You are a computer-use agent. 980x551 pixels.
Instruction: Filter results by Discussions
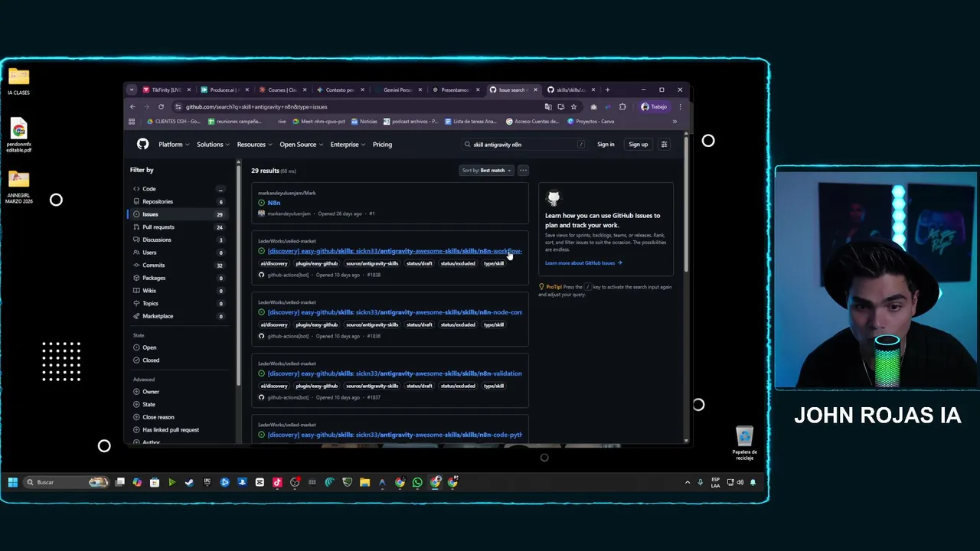pyautogui.click(x=178, y=240)
